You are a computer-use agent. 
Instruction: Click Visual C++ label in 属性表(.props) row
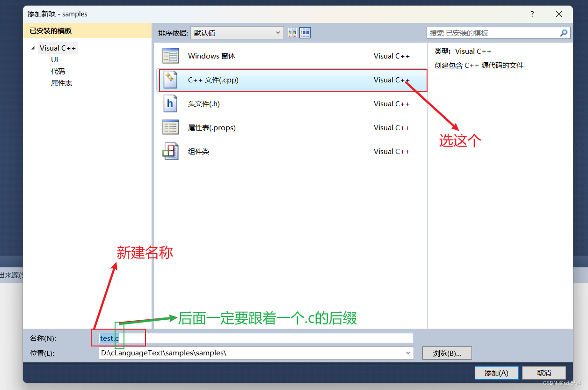click(392, 127)
